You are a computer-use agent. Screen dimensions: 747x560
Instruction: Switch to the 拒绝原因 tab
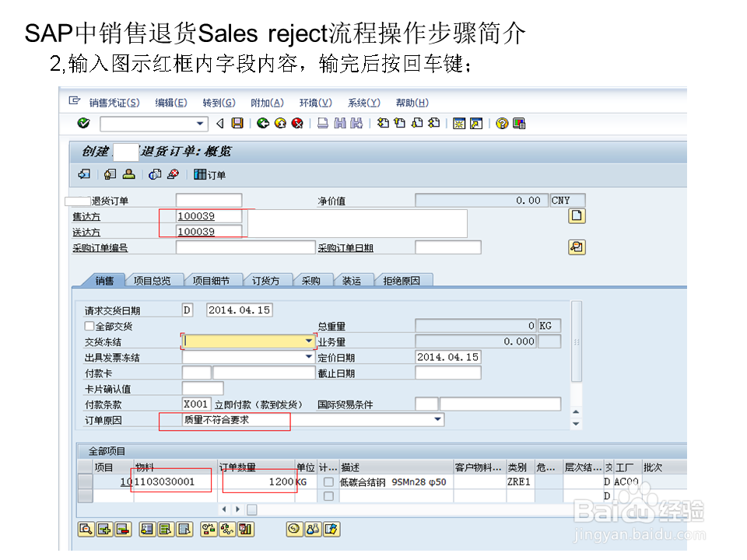pyautogui.click(x=402, y=281)
